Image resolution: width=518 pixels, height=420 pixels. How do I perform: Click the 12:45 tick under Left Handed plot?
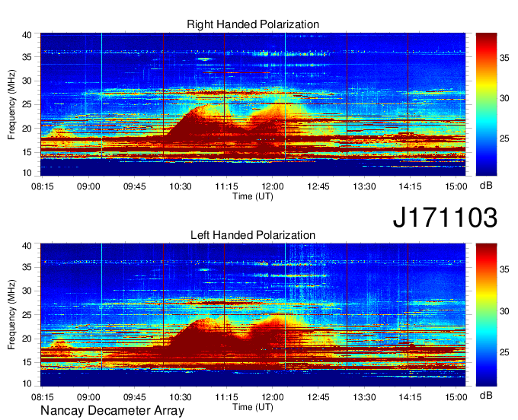318,397
